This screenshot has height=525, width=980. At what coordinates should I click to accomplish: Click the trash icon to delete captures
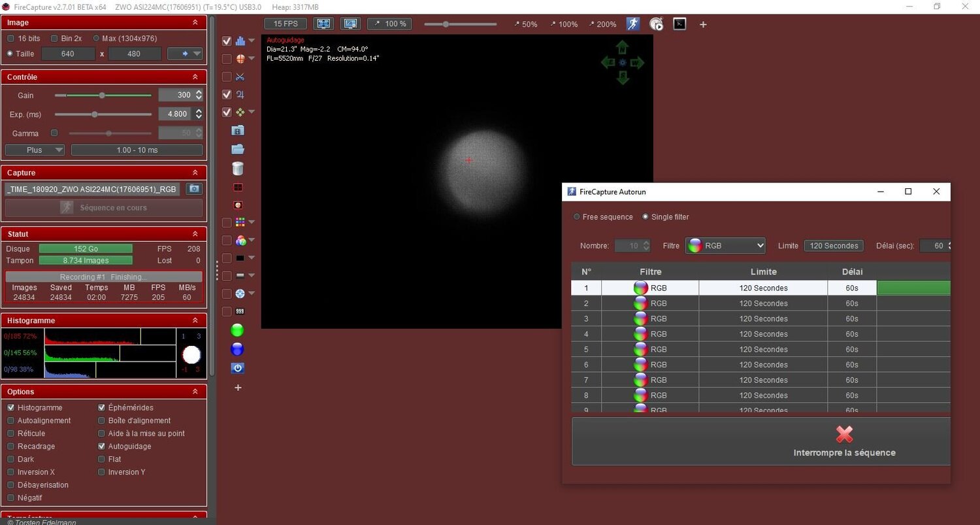tap(238, 169)
